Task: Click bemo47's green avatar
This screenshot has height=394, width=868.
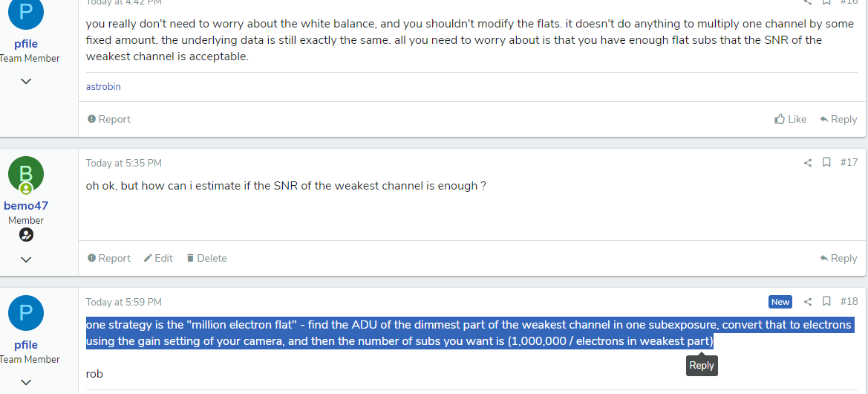Action: click(x=25, y=175)
